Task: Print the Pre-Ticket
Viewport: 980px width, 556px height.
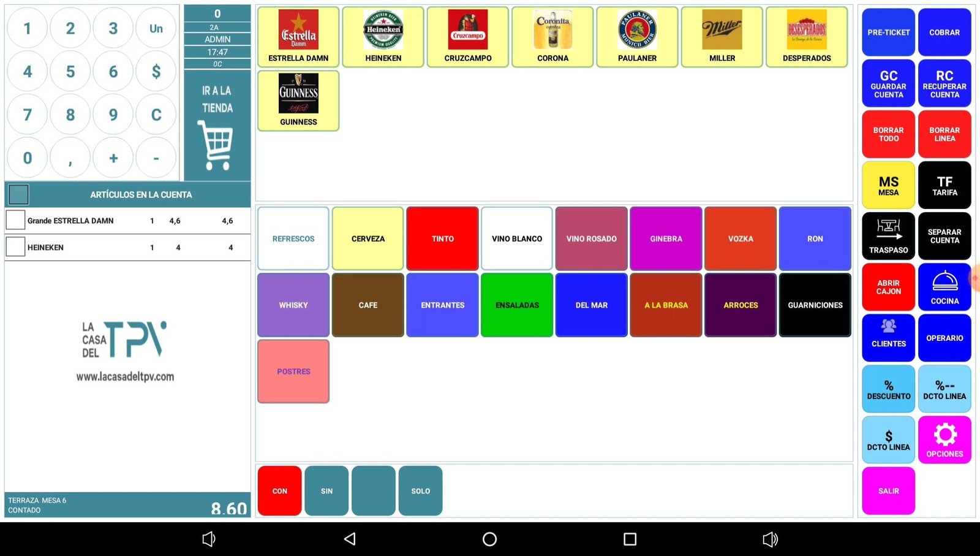Action: [x=888, y=32]
